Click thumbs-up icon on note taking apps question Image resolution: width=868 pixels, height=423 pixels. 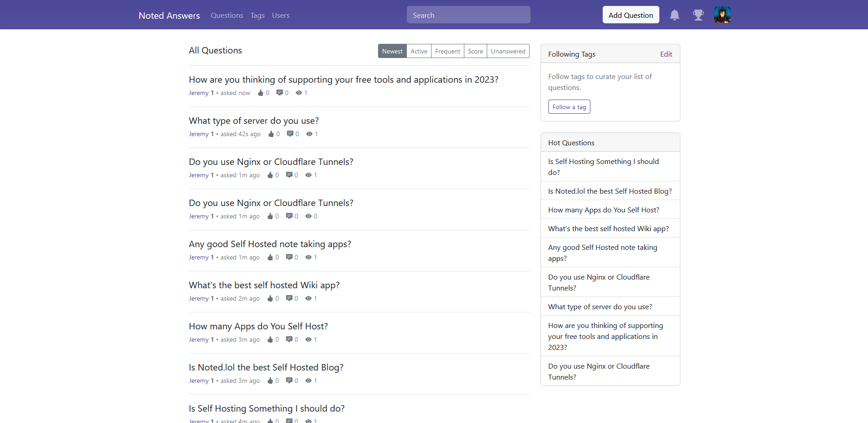[270, 257]
